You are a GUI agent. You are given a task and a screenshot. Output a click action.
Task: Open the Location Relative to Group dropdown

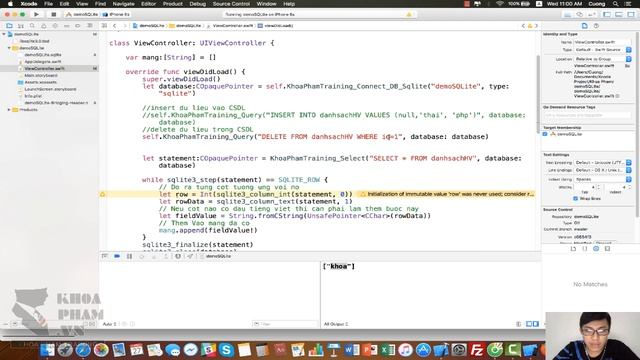point(603,59)
